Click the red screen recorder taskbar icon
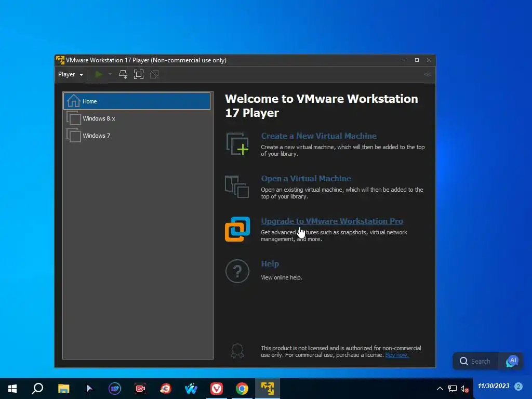 click(140, 389)
